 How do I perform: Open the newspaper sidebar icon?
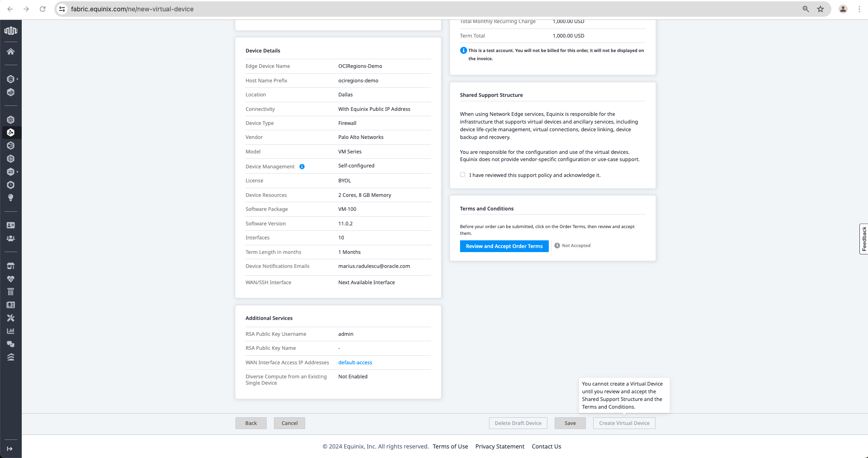click(x=11, y=305)
